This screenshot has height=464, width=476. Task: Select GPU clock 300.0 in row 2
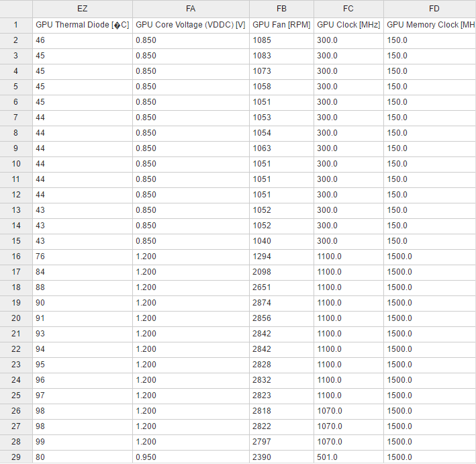coord(348,40)
